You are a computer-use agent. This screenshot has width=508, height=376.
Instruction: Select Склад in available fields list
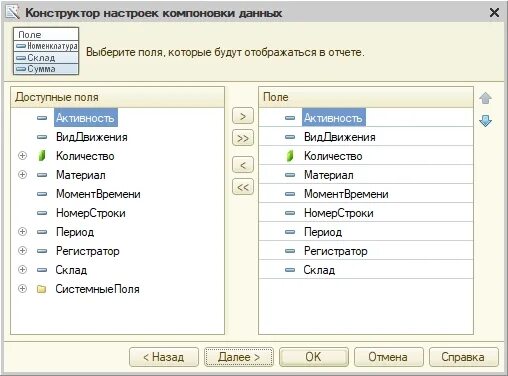coord(71,270)
